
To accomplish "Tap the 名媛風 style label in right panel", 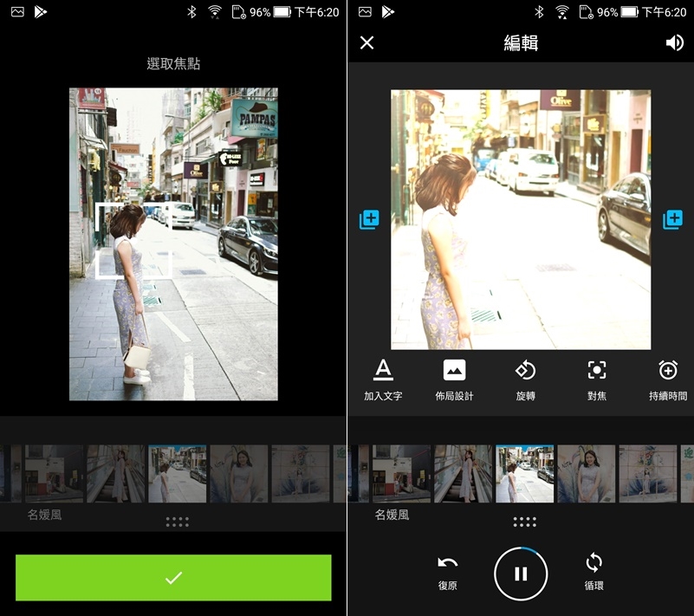I will (x=392, y=515).
